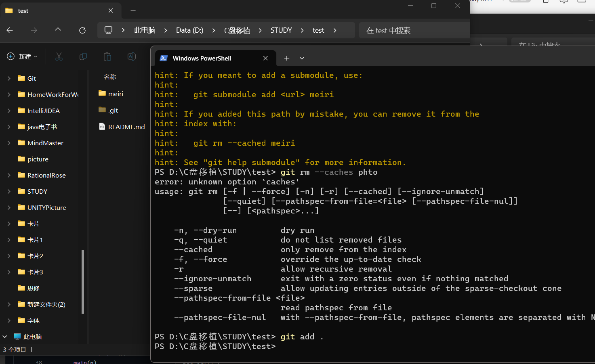Go forward in File Explorer
Viewport: 595px width, 364px height.
click(x=34, y=30)
